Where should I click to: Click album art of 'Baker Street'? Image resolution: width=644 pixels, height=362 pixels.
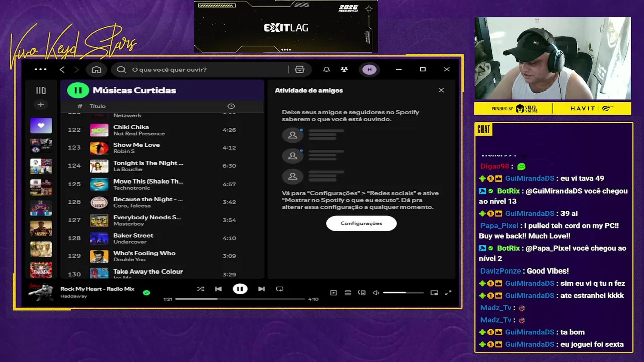pyautogui.click(x=99, y=238)
